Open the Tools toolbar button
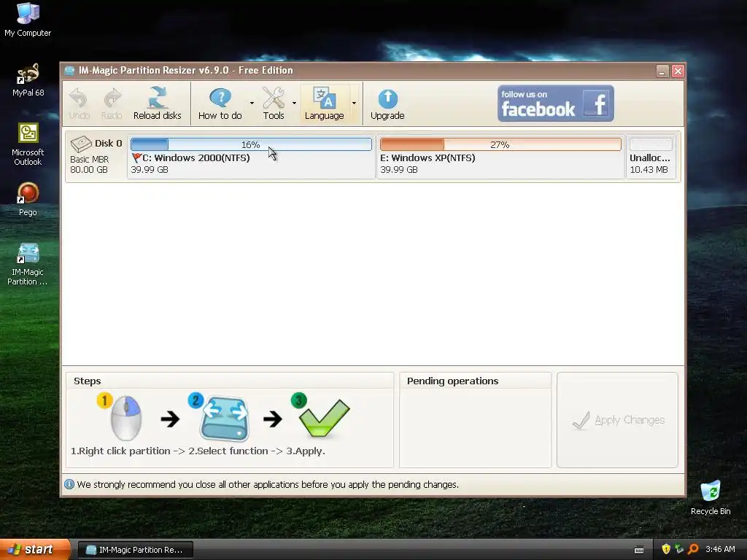747x560 pixels. [274, 104]
